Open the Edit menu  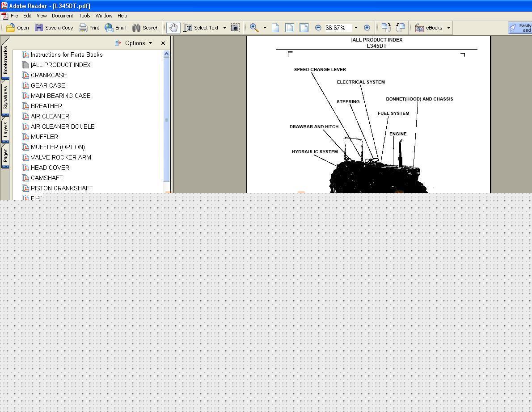click(x=27, y=16)
